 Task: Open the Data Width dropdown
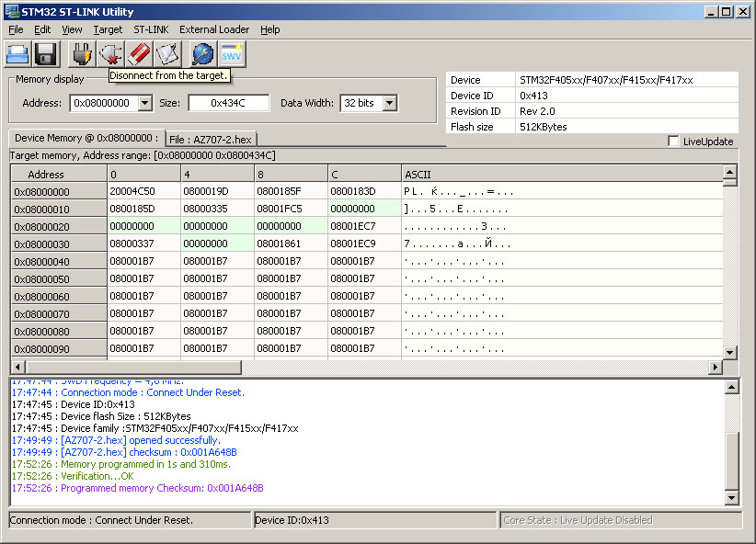click(389, 103)
